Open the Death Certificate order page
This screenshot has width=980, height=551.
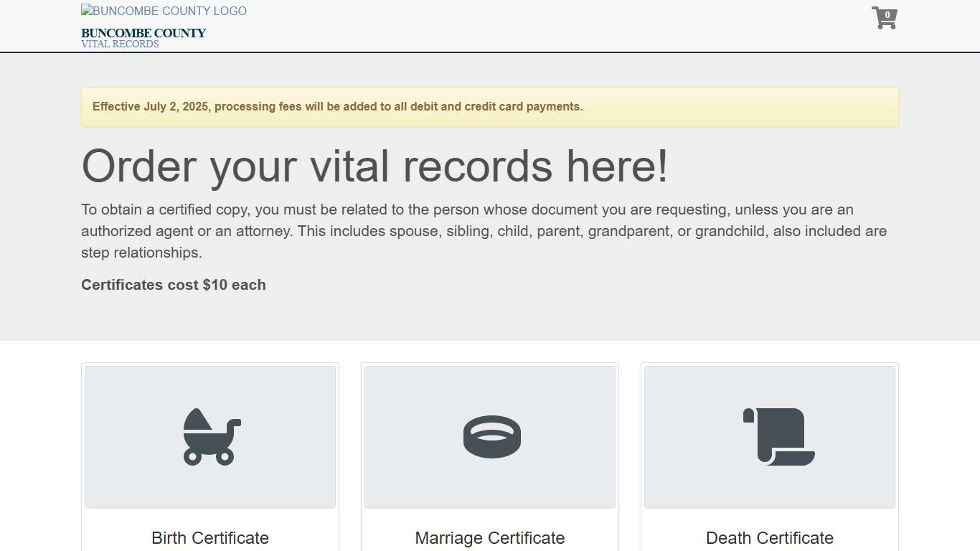769,537
